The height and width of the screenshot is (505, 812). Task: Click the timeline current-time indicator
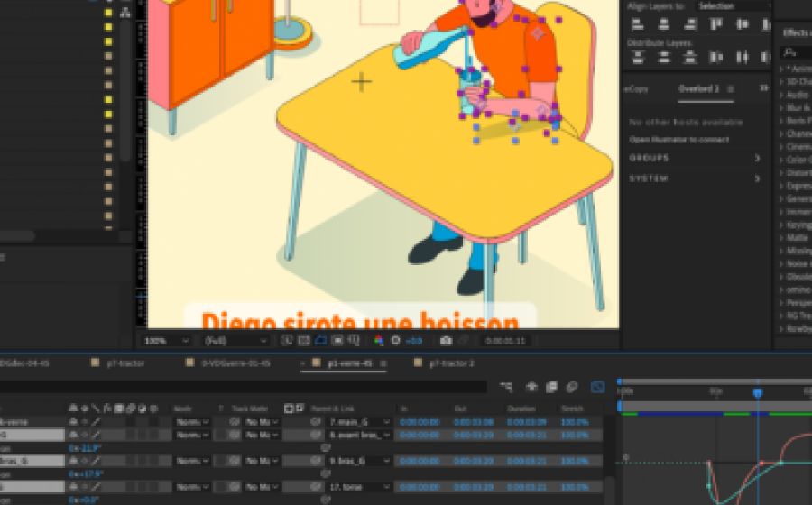point(757,392)
